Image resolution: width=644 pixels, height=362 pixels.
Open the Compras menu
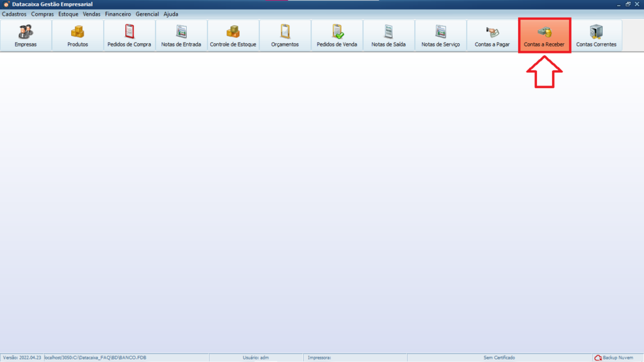tap(43, 14)
